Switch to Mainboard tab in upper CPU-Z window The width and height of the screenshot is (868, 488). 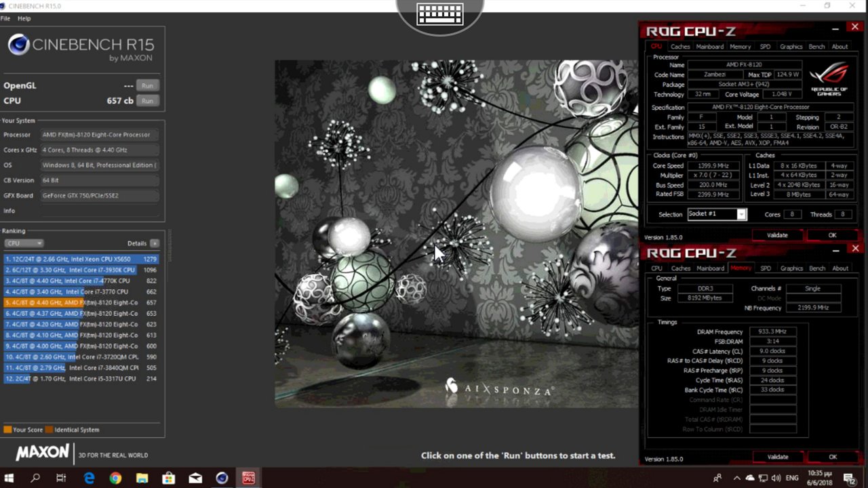[x=710, y=47]
